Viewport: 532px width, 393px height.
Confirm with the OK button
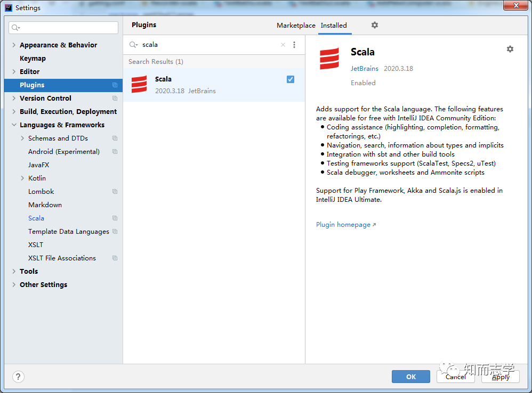pos(411,376)
